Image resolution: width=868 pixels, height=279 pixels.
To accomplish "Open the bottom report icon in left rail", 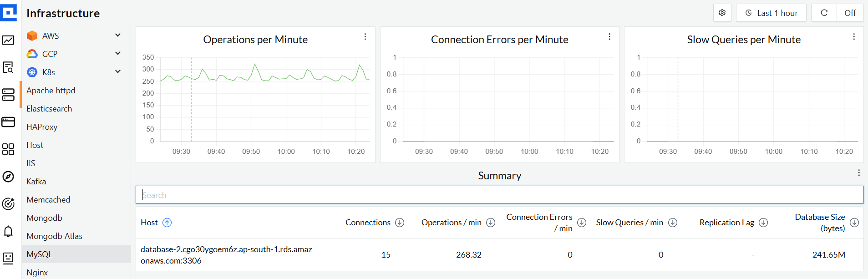I will [x=8, y=259].
